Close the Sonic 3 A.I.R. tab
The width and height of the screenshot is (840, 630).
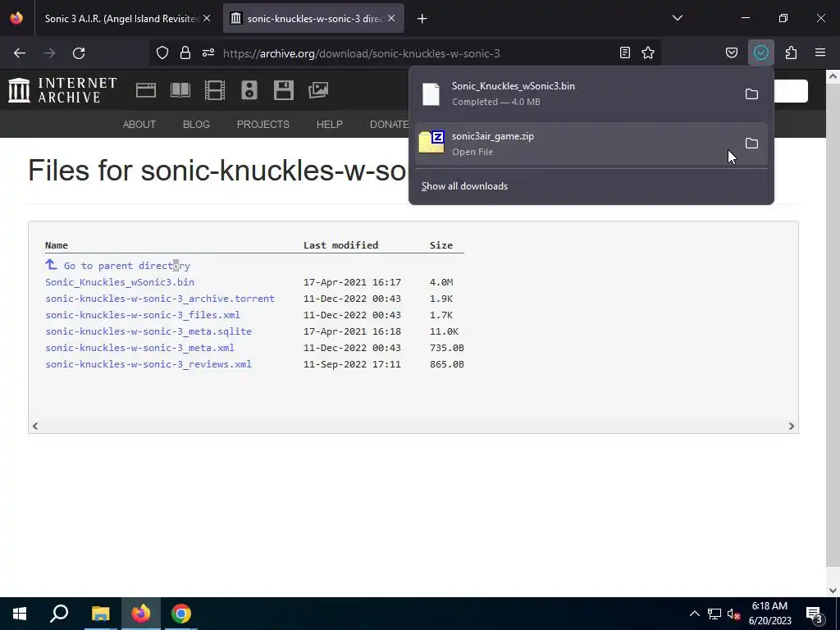[207, 18]
